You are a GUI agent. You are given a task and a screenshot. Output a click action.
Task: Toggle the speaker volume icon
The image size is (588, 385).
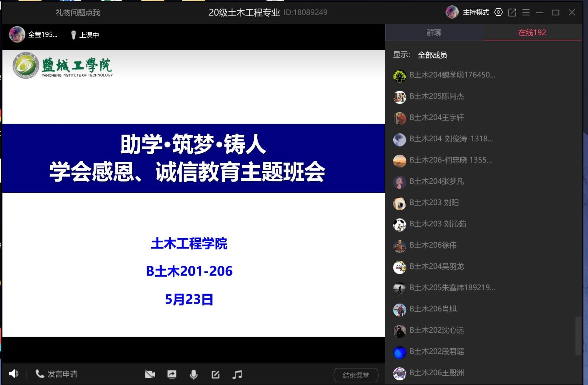tap(13, 374)
